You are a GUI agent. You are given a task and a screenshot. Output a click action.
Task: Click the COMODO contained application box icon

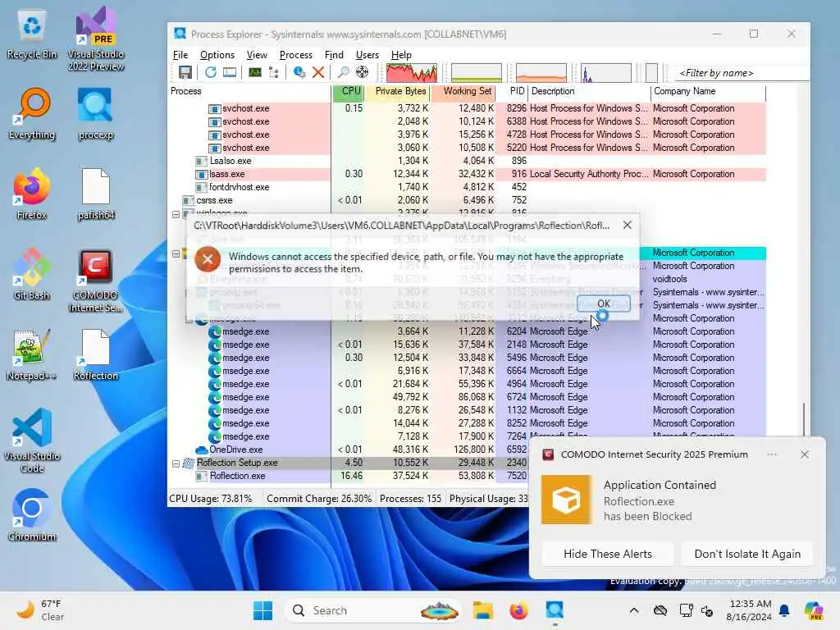tap(567, 500)
